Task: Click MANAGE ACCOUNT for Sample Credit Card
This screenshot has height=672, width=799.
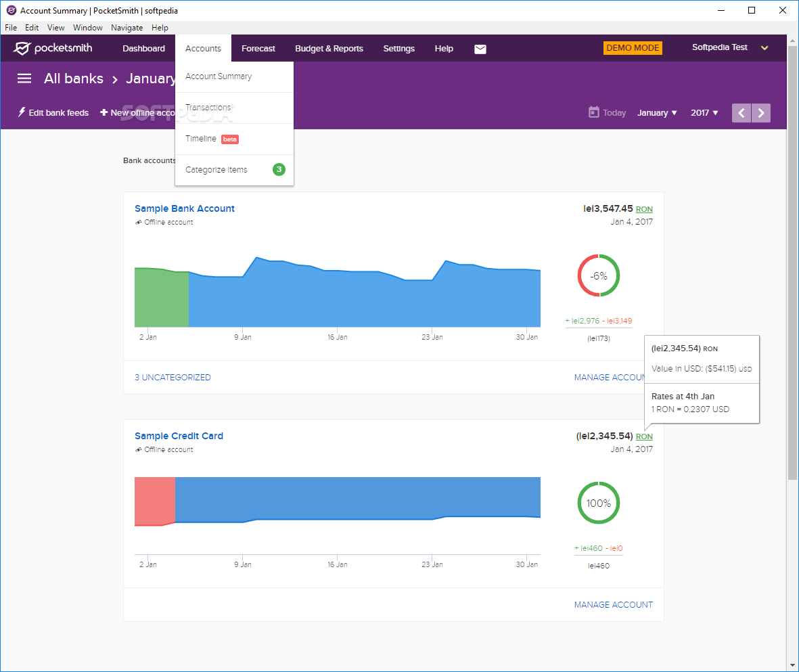Action: [x=614, y=605]
